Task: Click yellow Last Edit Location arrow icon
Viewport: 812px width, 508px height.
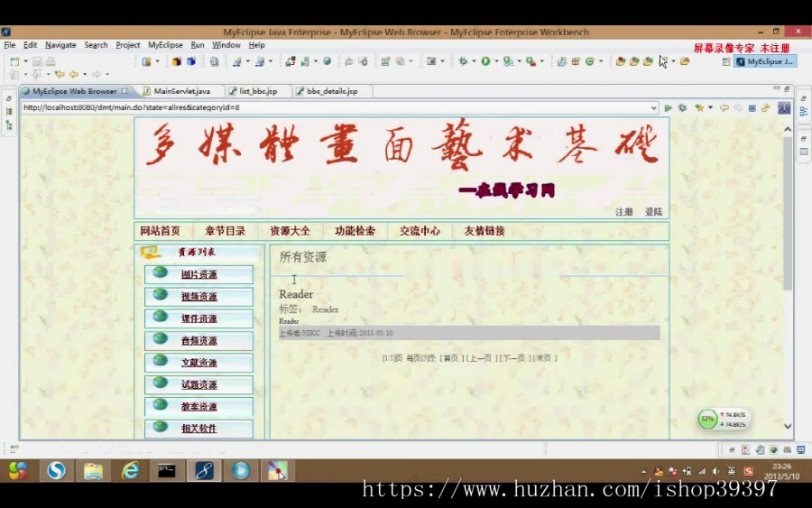Action: (x=60, y=74)
